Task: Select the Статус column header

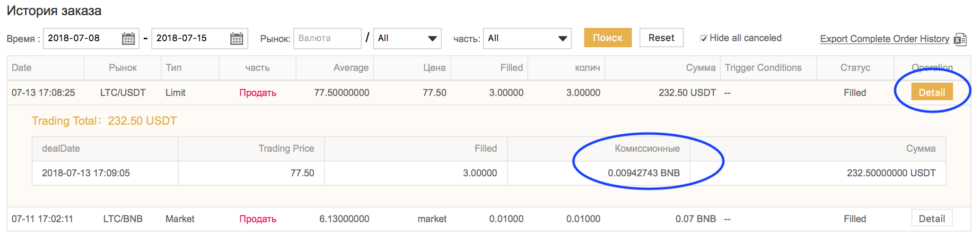Action: click(x=855, y=68)
